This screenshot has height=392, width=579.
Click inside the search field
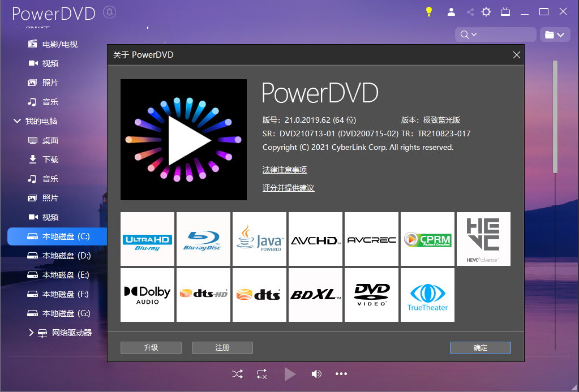pos(496,35)
